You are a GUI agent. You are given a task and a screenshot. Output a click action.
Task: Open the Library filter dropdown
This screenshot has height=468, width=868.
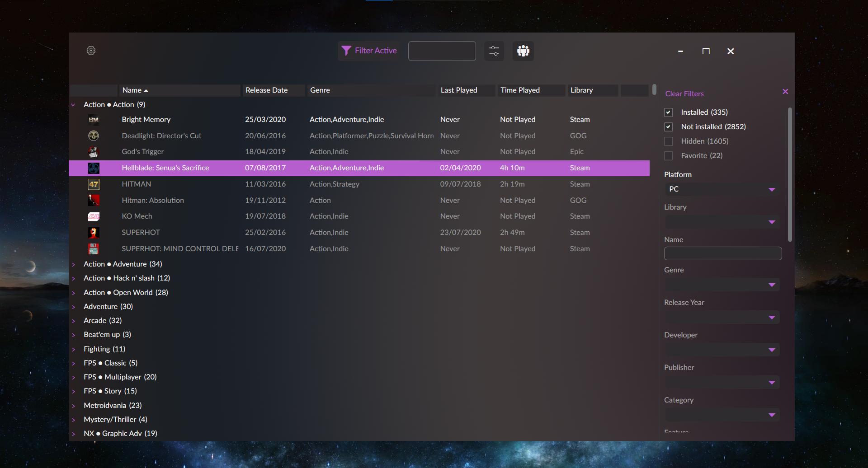[x=722, y=222]
